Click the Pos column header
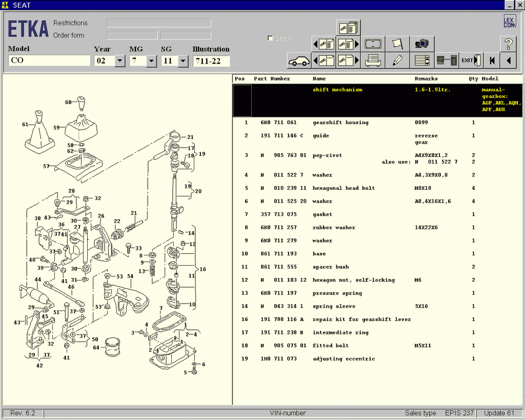 [x=240, y=78]
